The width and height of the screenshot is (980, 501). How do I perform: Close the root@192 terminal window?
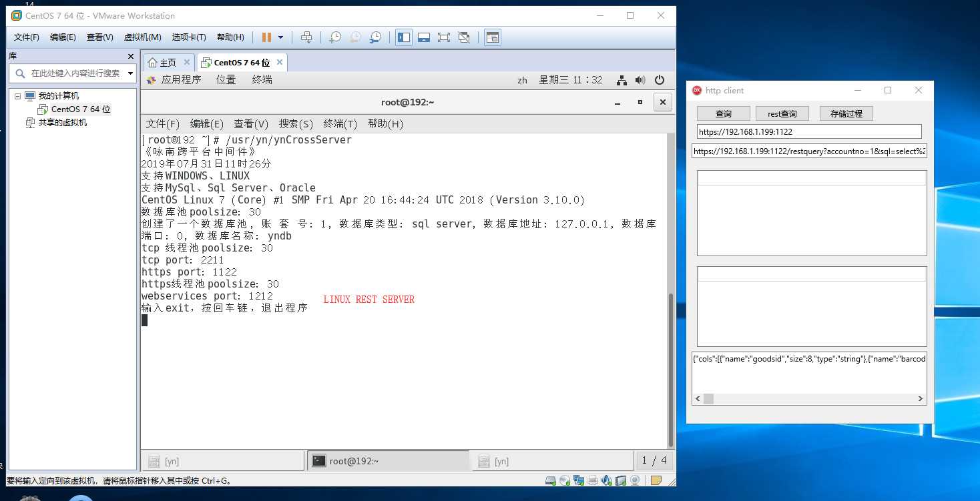pyautogui.click(x=662, y=102)
